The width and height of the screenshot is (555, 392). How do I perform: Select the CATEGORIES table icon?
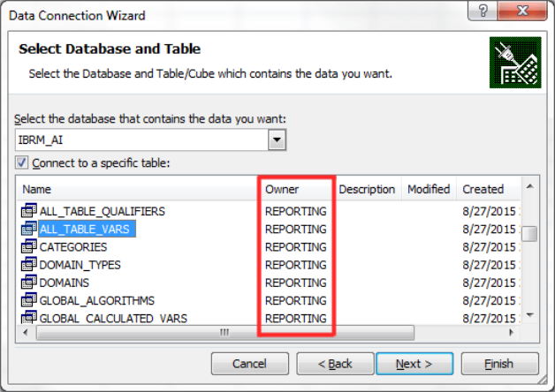pyautogui.click(x=29, y=246)
